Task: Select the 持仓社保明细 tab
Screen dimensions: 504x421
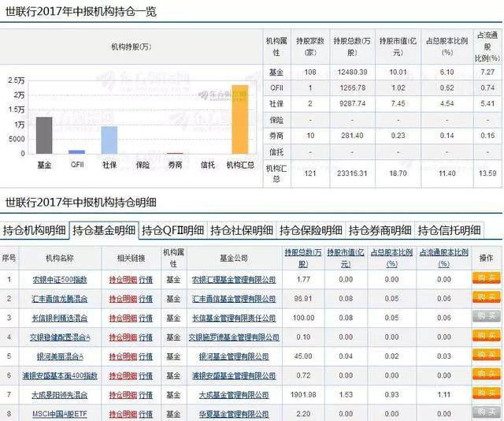Action: (241, 231)
